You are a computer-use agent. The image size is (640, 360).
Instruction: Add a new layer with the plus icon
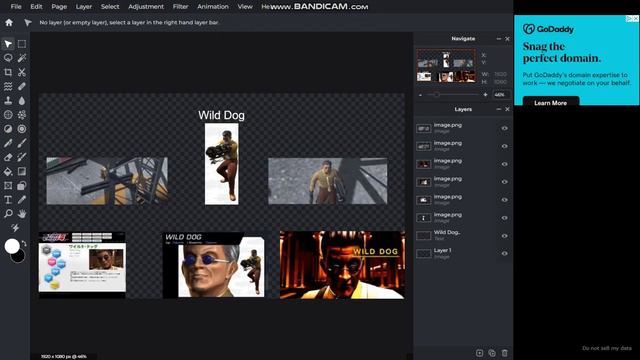pos(480,353)
